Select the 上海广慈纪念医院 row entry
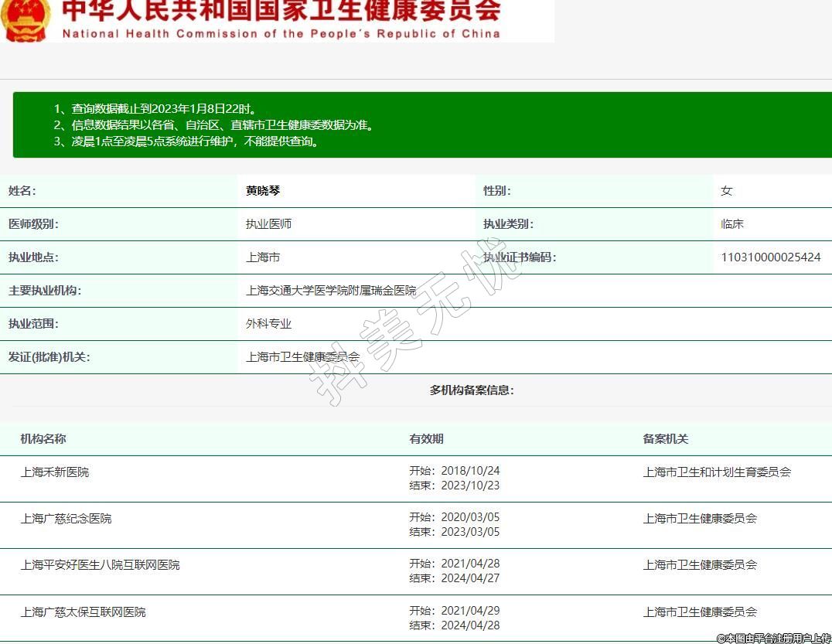Viewport: 832px width, 644px height. [x=66, y=519]
